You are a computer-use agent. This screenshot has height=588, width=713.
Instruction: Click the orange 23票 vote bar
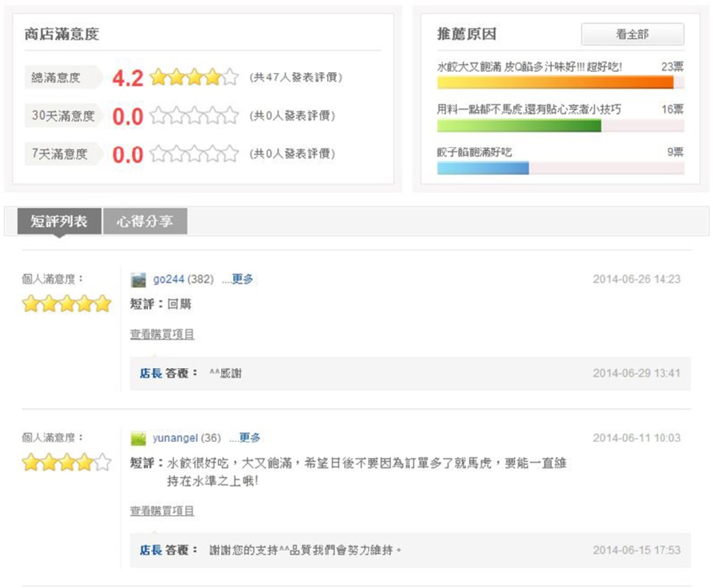pos(555,82)
